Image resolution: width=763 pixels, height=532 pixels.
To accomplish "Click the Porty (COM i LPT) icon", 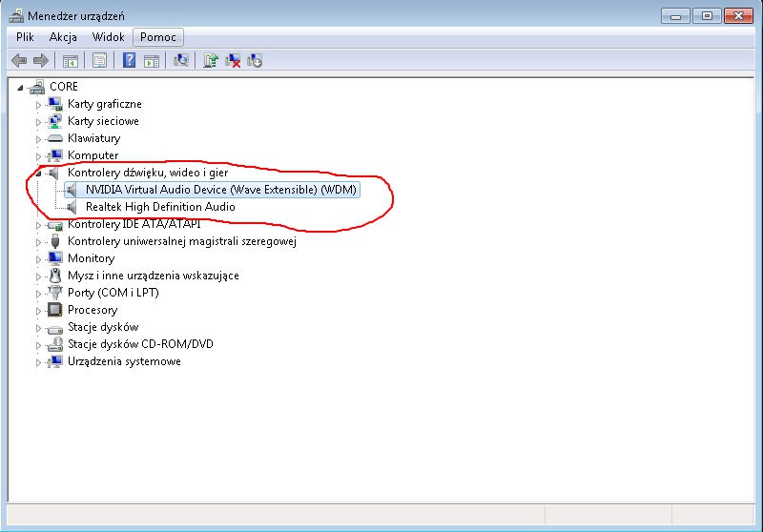I will tap(55, 293).
